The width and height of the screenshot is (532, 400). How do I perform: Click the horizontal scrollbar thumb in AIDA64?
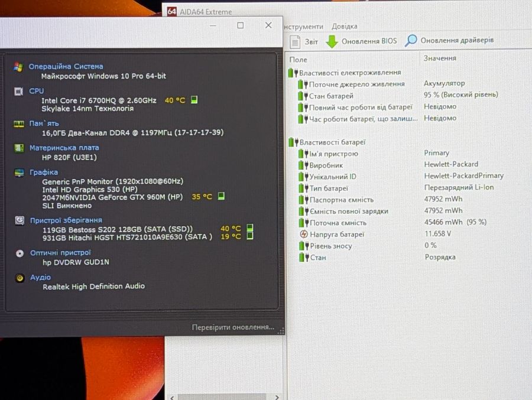[x=222, y=397]
